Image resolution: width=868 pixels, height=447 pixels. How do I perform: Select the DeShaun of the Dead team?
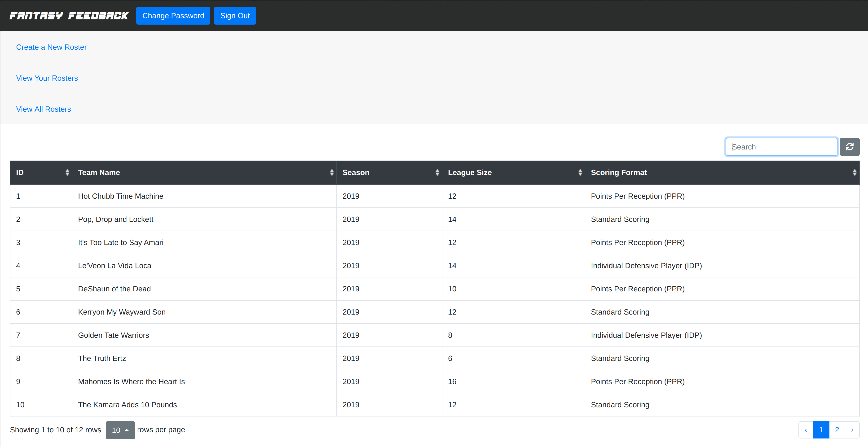(x=114, y=289)
